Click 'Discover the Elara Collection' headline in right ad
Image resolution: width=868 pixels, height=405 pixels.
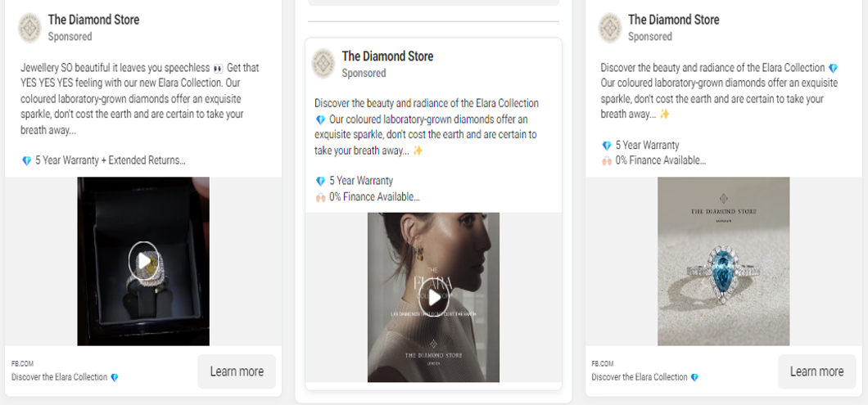pyautogui.click(x=640, y=377)
